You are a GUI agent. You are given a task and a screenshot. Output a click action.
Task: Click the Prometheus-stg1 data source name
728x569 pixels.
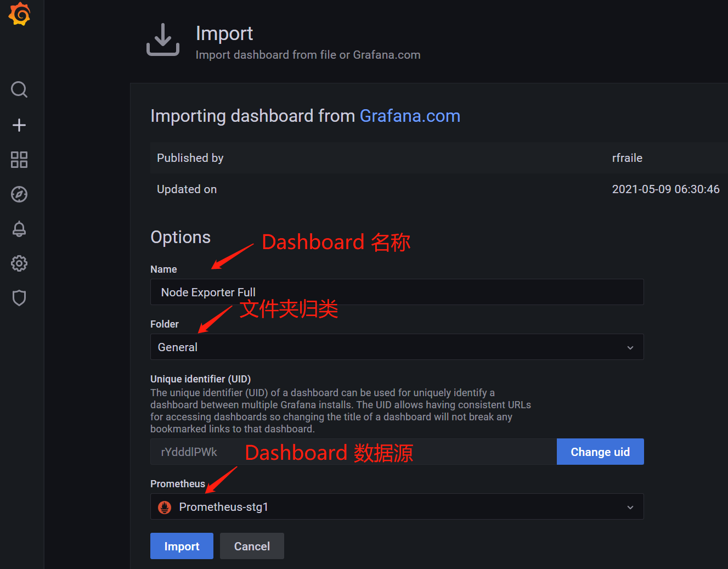tap(223, 506)
